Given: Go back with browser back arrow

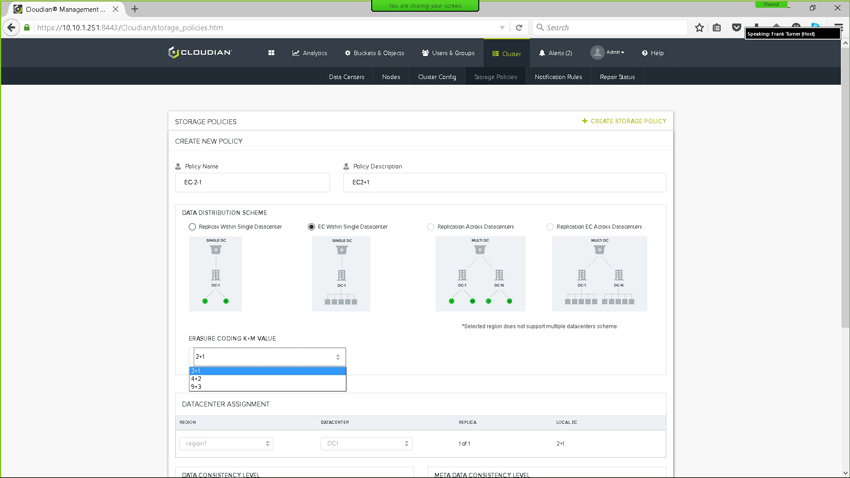Looking at the screenshot, I should pos(11,28).
